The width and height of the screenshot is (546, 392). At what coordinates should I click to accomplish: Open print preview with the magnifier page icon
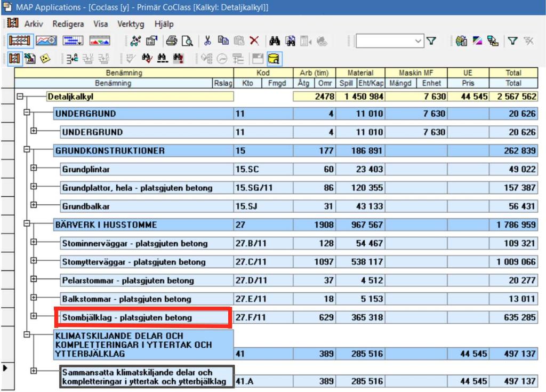click(187, 41)
